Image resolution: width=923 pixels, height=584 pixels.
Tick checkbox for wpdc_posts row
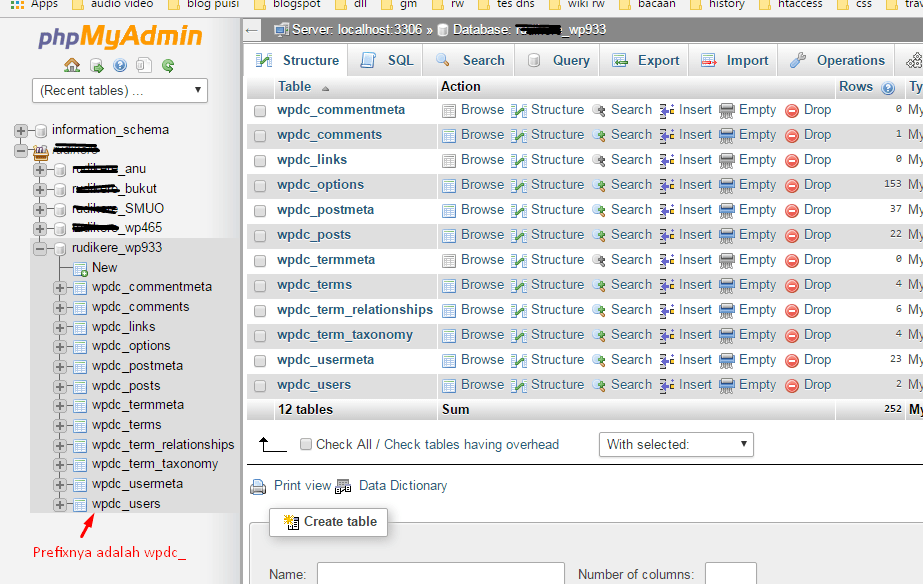[x=260, y=236]
